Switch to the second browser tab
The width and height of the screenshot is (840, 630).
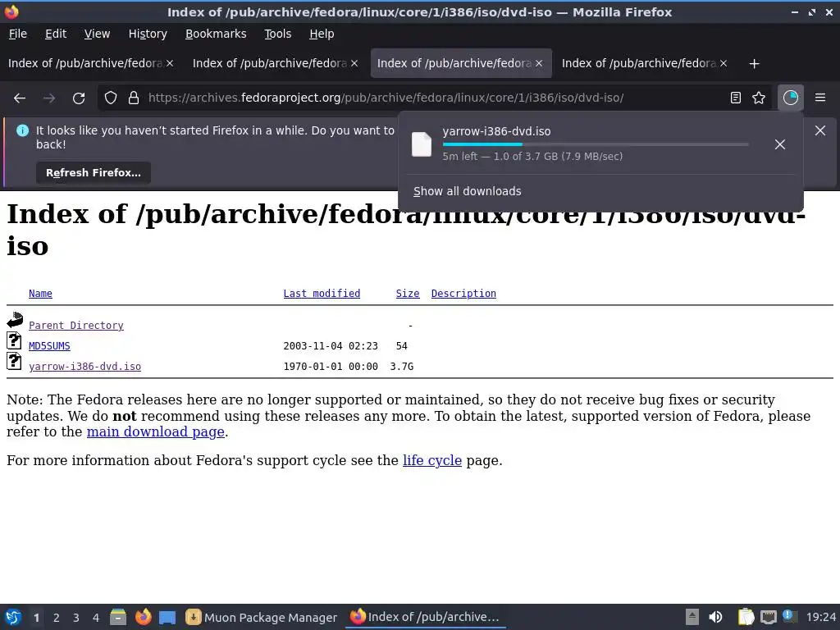click(270, 63)
